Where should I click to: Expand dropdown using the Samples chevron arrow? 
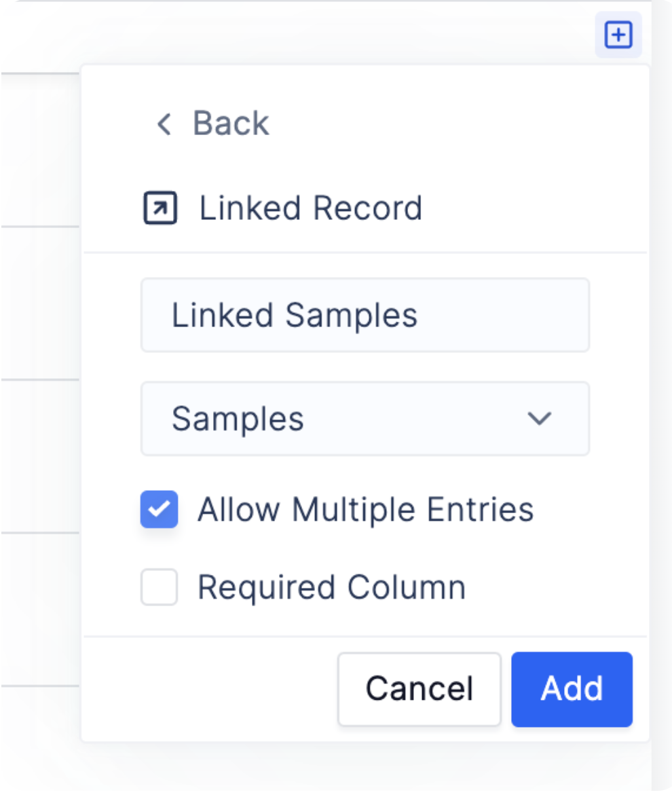pyautogui.click(x=539, y=419)
